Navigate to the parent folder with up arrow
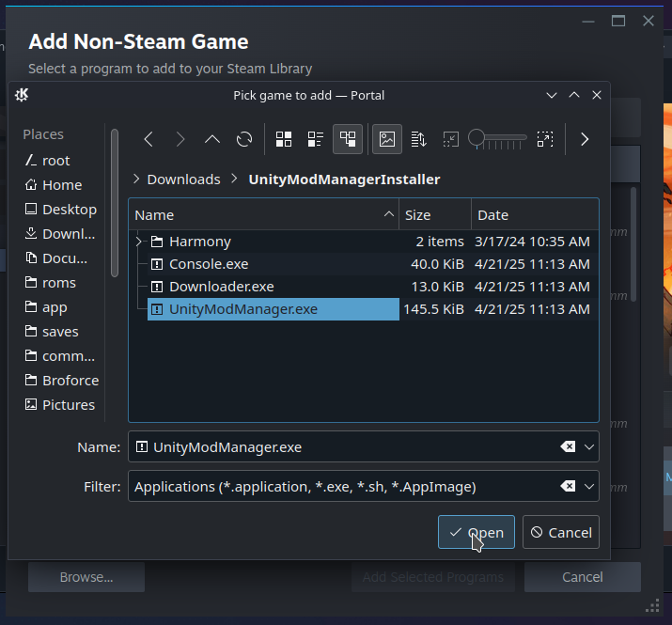The width and height of the screenshot is (672, 625). click(x=212, y=139)
